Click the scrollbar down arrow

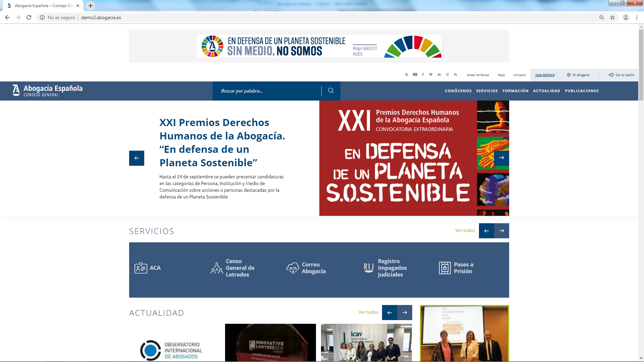641,359
